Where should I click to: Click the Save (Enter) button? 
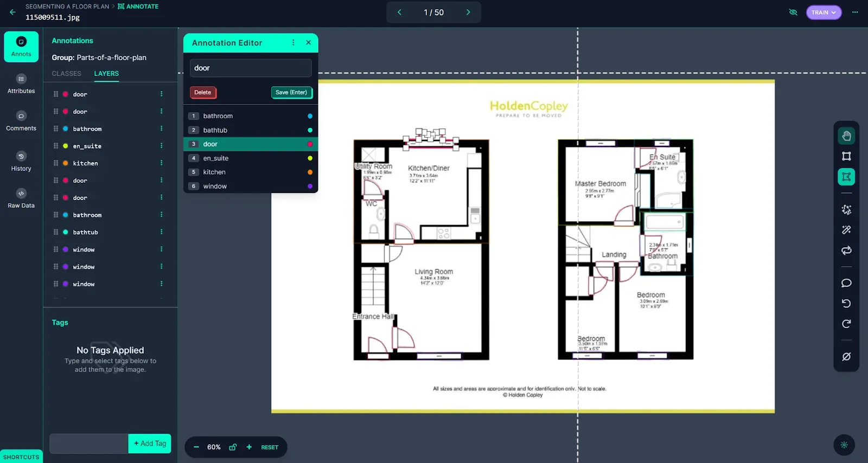[291, 92]
